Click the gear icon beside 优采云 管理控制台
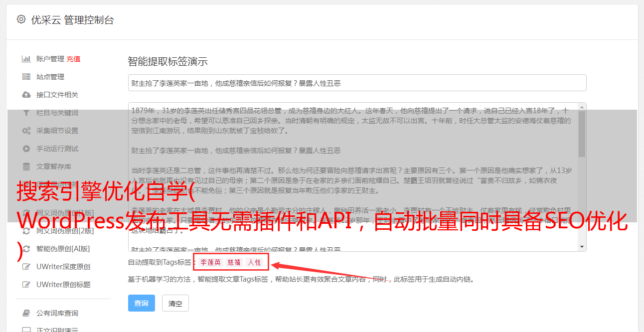 tap(21, 19)
